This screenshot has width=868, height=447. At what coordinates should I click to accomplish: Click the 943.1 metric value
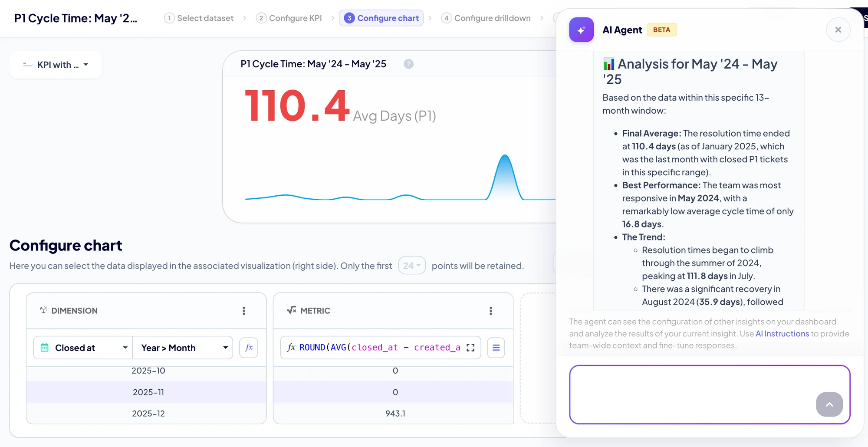point(395,414)
